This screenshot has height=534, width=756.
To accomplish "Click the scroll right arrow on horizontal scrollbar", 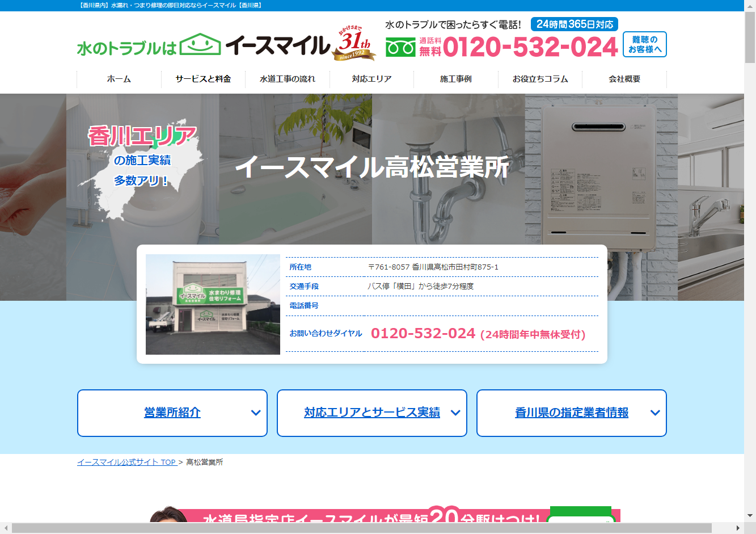I will coord(738,528).
